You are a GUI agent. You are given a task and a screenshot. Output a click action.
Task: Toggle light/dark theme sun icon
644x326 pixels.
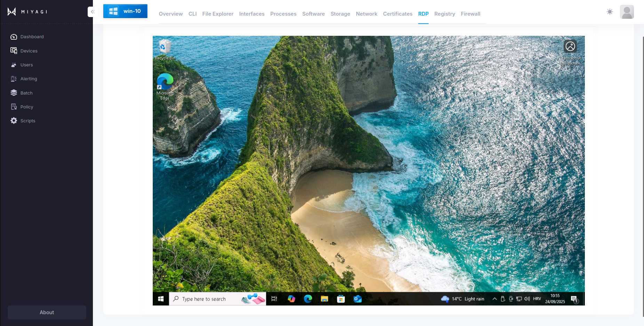coord(610,12)
